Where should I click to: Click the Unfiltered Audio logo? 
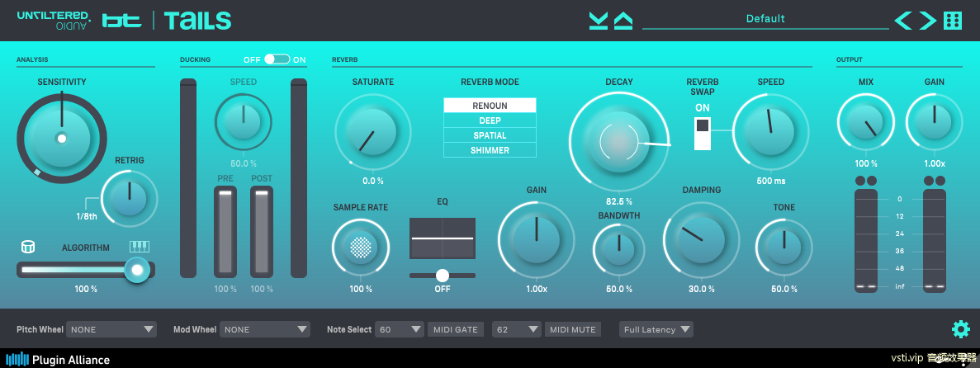[54, 21]
